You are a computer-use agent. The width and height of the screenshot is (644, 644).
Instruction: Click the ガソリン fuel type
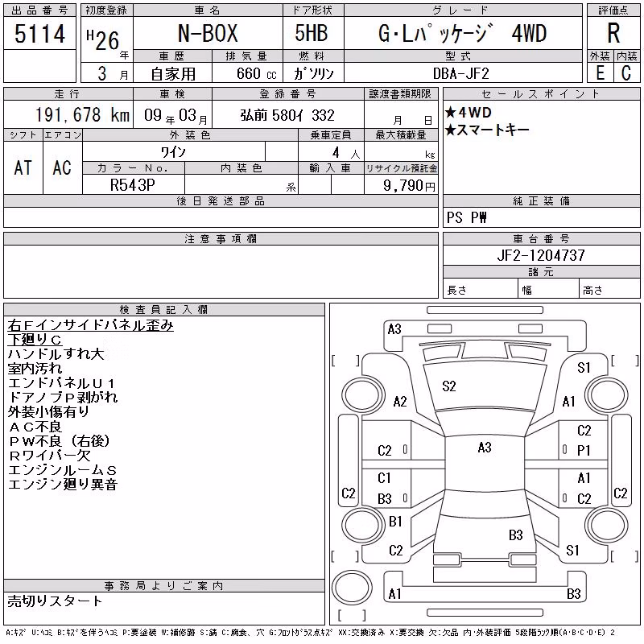[x=314, y=73]
